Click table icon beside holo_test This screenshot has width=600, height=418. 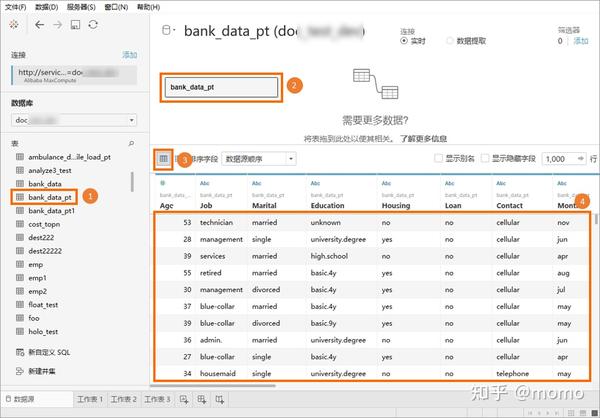tap(20, 331)
